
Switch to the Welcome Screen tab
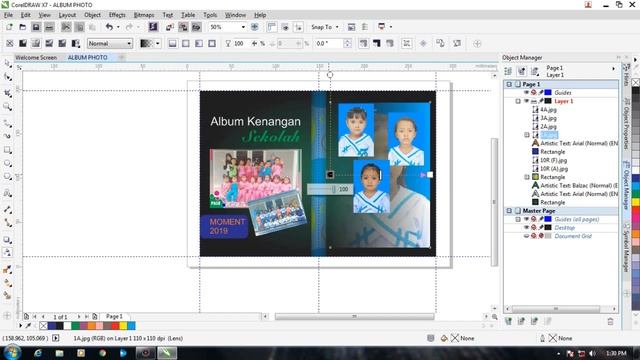36,58
